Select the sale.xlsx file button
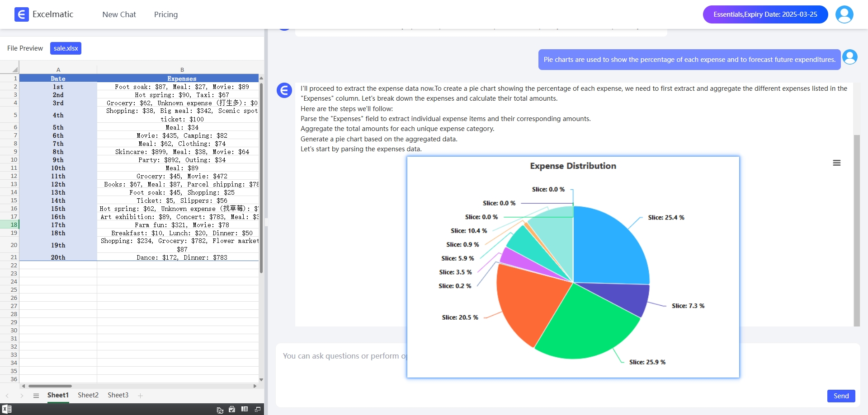868x415 pixels. point(66,48)
